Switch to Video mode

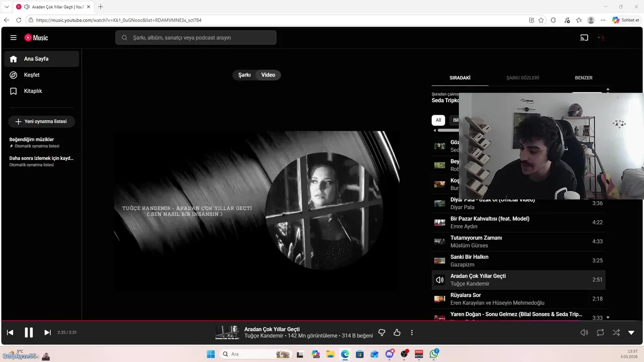pyautogui.click(x=268, y=75)
